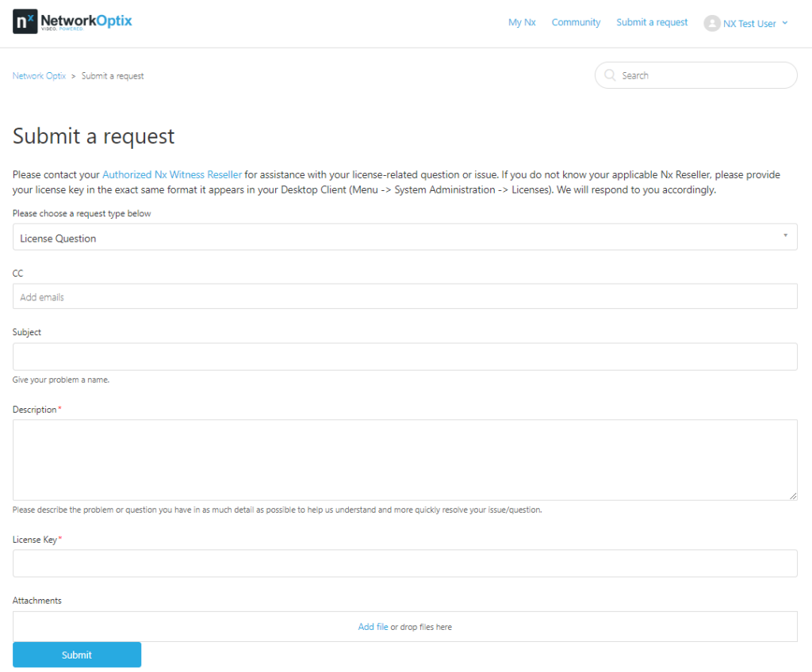
Task: Click the License Key label
Action: coord(35,540)
